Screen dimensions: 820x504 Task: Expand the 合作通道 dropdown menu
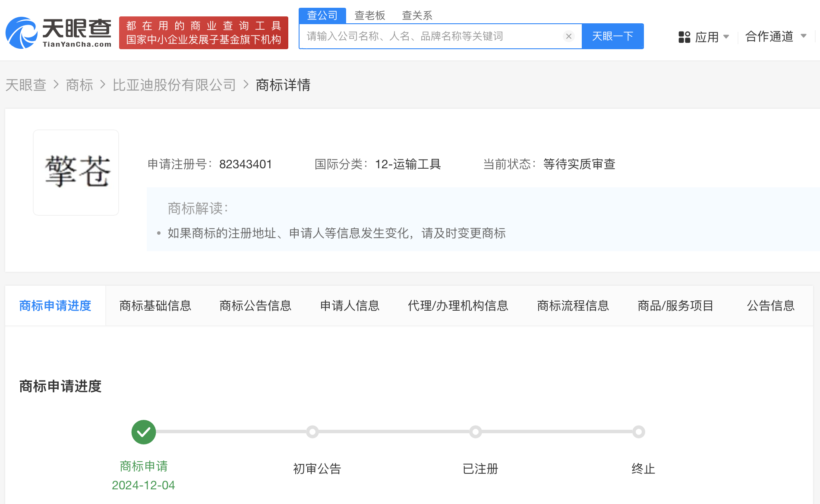(775, 37)
